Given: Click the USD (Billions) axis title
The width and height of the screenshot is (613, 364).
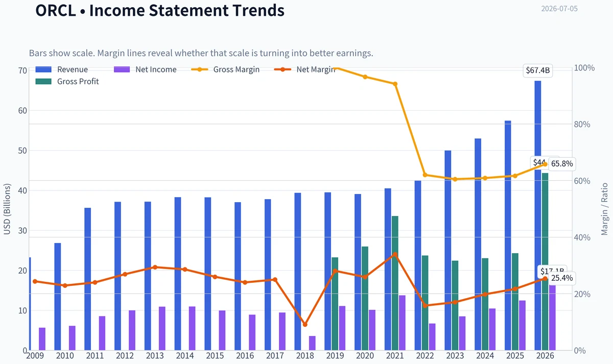Looking at the screenshot, I should pos(7,209).
